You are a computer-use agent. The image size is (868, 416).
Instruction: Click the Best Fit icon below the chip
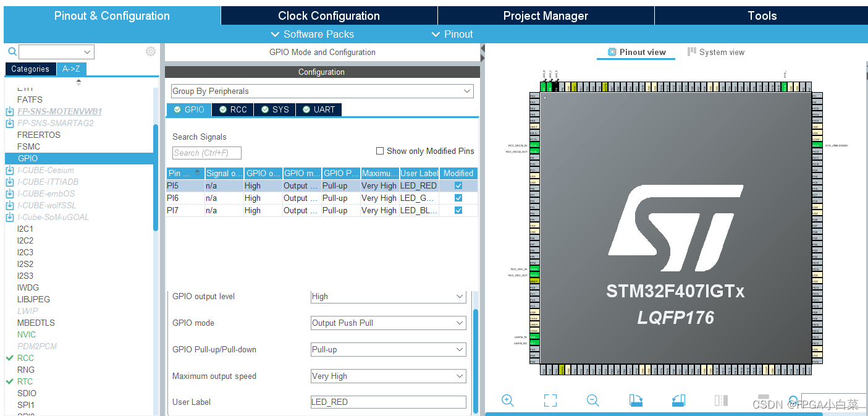[550, 400]
